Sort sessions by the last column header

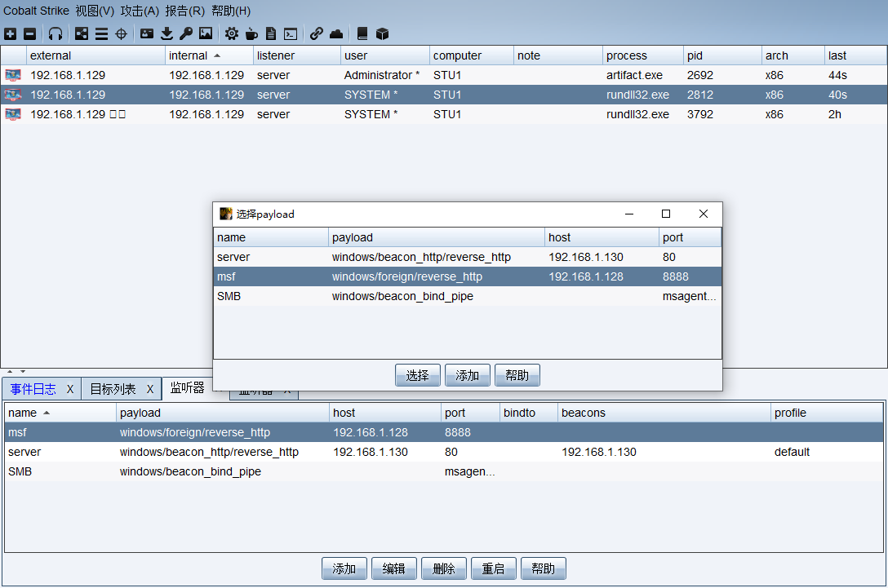coord(855,55)
